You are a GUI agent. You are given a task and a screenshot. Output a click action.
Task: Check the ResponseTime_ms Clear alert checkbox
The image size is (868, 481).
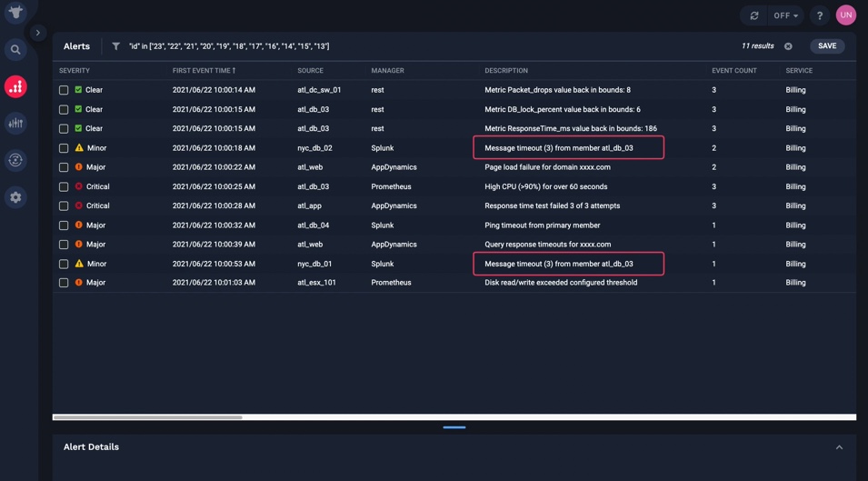tap(64, 128)
